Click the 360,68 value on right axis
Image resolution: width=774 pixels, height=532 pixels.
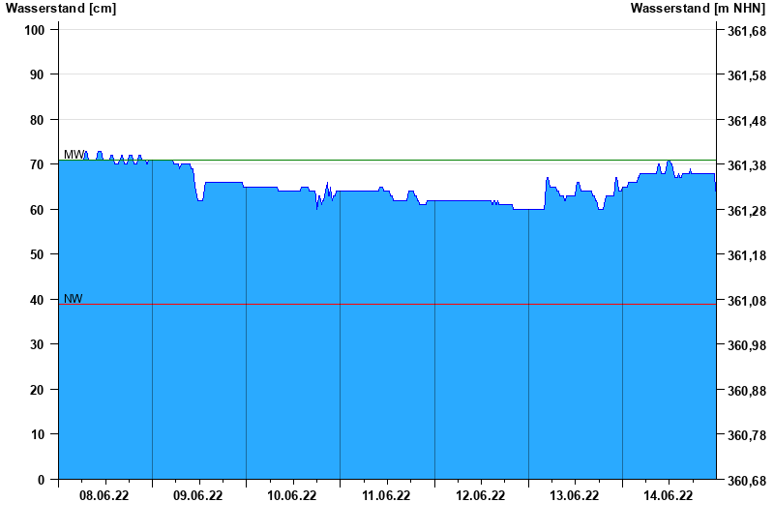coord(747,481)
